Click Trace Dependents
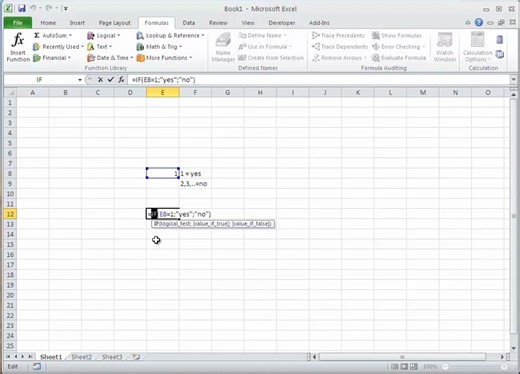This screenshot has height=374, width=520. point(340,47)
